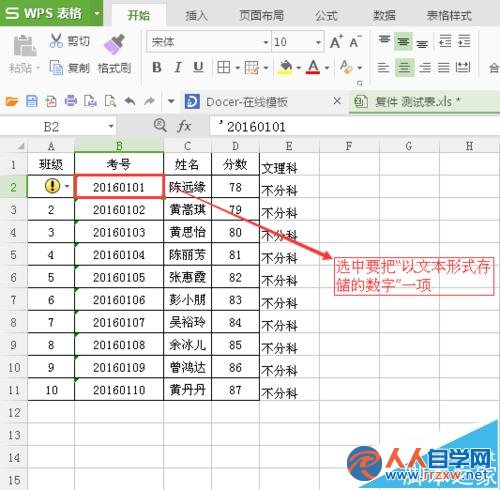Click the increase font size icon
This screenshot has width=500, height=490.
tap(336, 42)
